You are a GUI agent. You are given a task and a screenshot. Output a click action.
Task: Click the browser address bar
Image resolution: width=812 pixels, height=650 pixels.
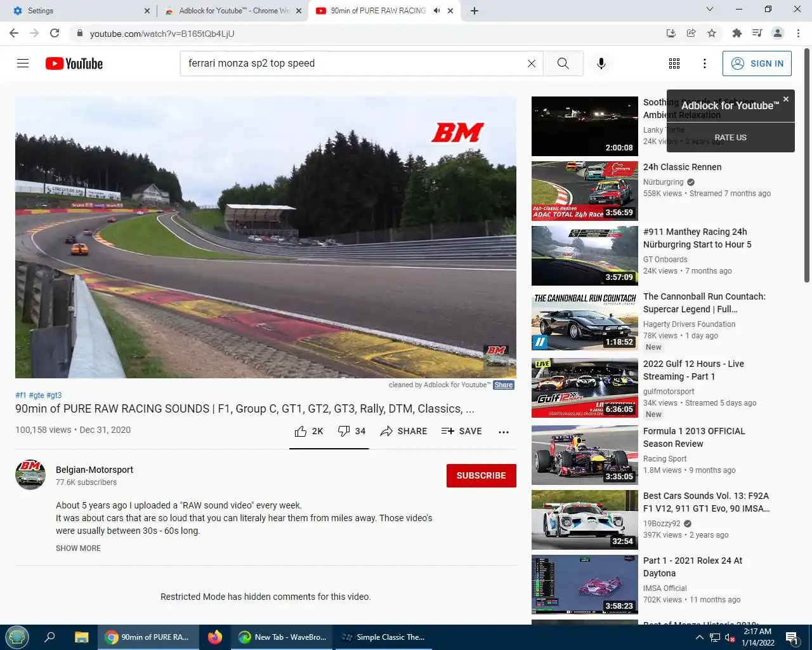[368, 33]
